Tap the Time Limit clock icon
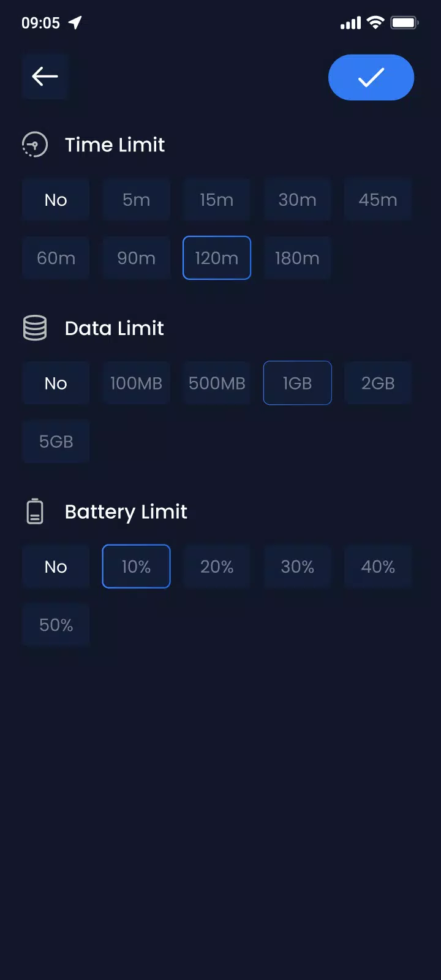 (35, 145)
